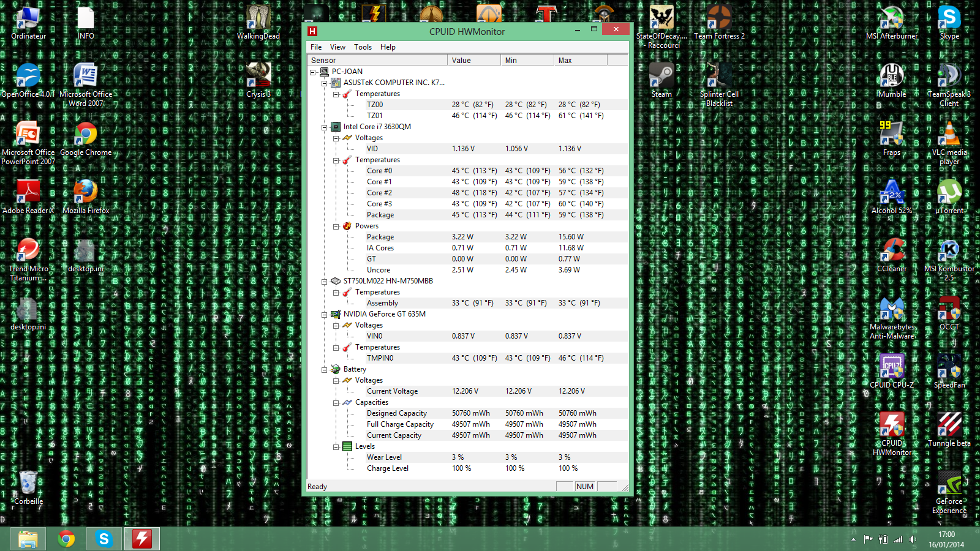Open Mozilla Firefox desktop shortcut

point(86,197)
